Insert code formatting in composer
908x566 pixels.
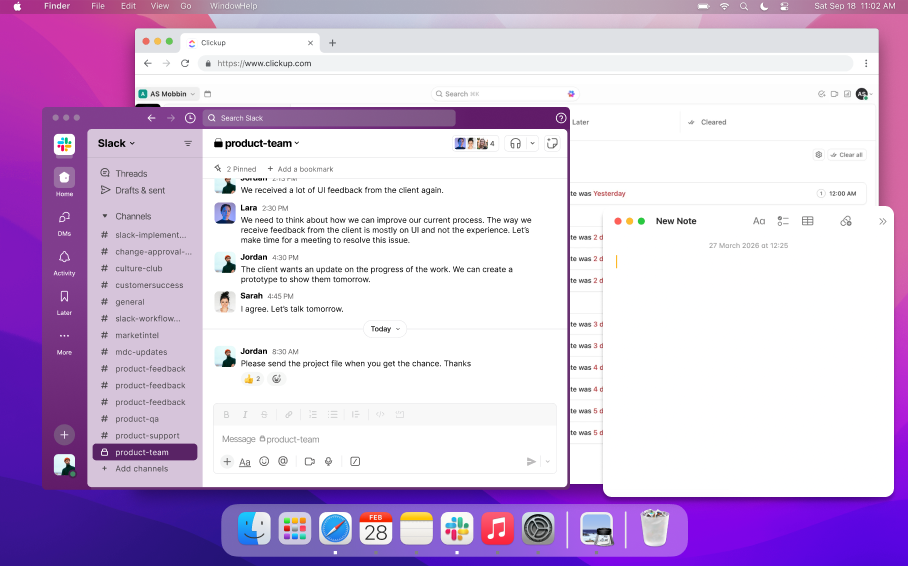click(x=380, y=414)
